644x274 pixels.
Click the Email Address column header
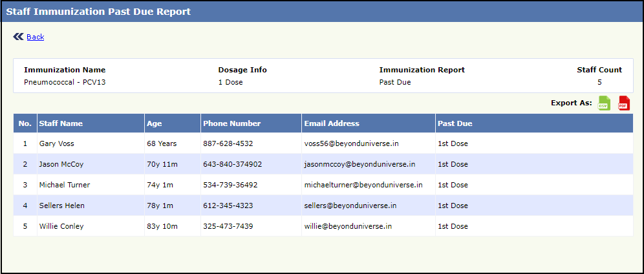point(332,123)
